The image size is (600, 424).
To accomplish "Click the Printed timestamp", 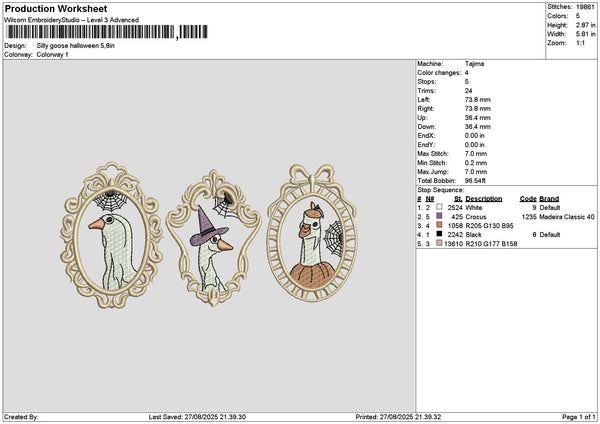I will click(398, 417).
